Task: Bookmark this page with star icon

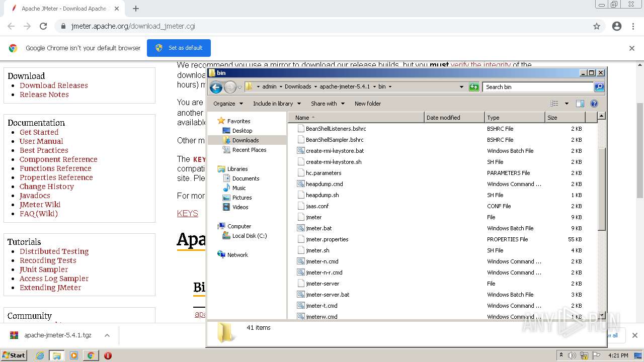Action: pos(597,26)
